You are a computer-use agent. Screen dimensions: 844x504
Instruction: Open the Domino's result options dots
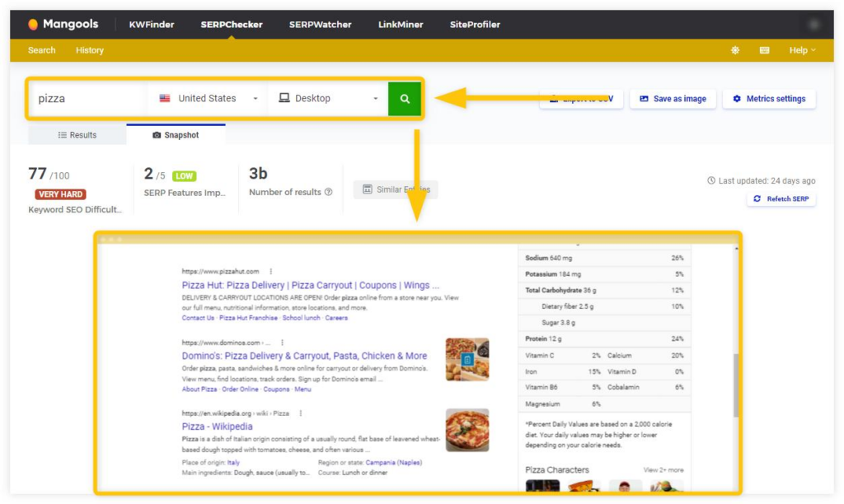coord(282,342)
